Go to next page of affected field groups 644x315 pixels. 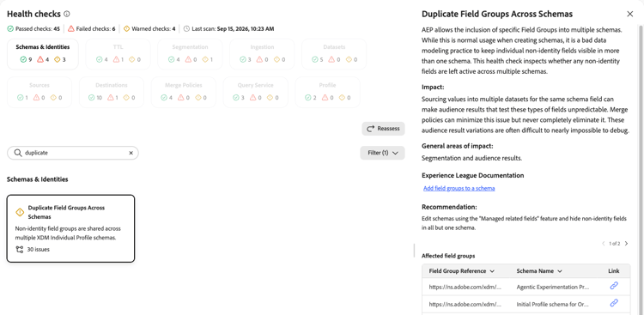(x=626, y=244)
